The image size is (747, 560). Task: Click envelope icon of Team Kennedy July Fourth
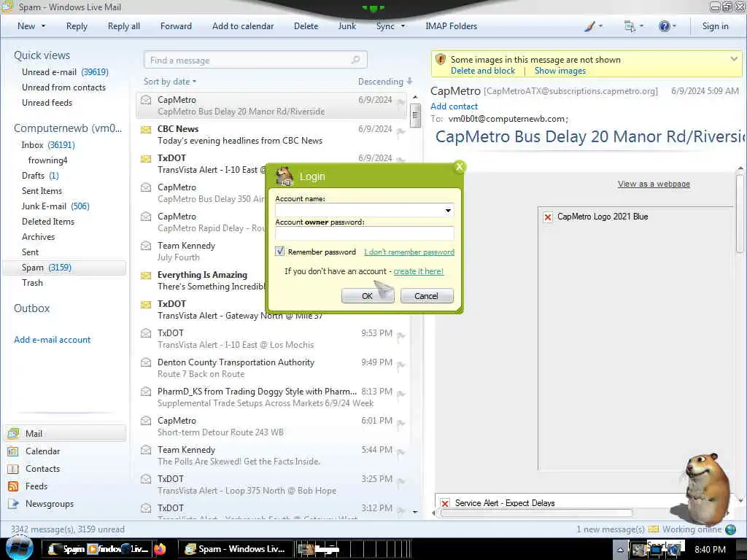point(146,246)
